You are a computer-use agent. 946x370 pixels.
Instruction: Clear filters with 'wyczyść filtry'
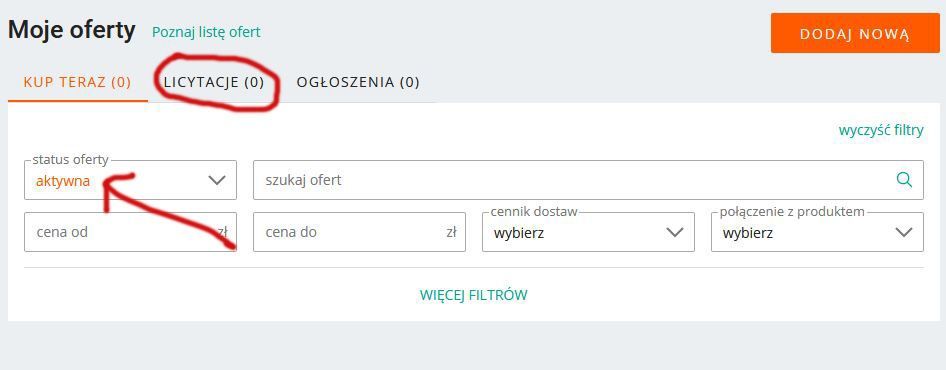coord(881,130)
